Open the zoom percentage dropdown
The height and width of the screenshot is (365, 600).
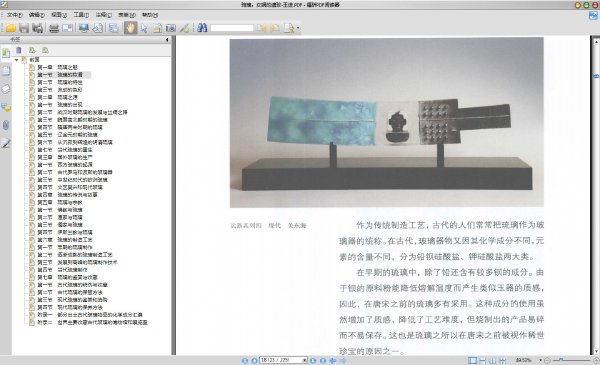(x=540, y=360)
